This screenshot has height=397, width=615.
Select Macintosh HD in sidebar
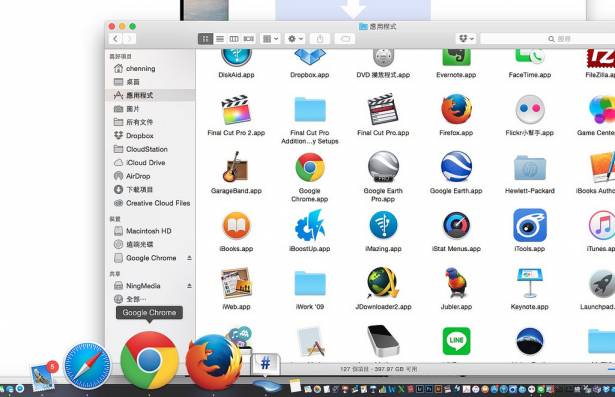click(x=150, y=231)
